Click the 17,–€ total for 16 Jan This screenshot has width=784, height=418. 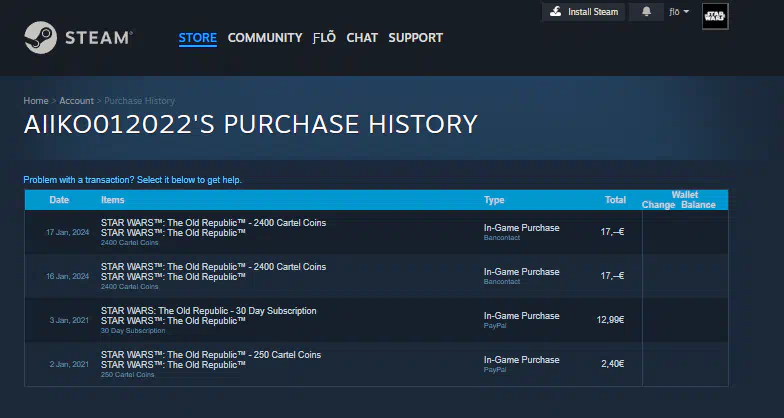[x=612, y=276]
